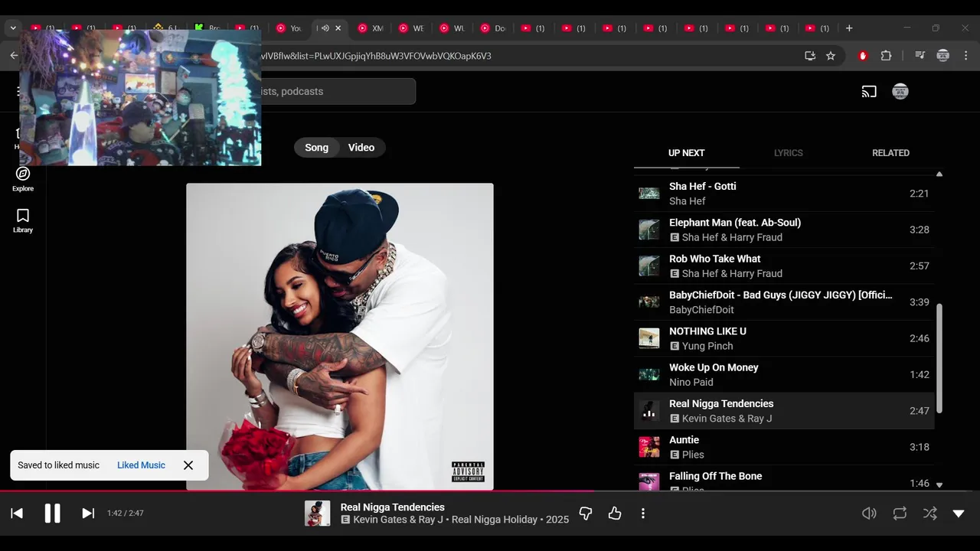Skip to the previous track
The height and width of the screenshot is (551, 980).
tap(17, 514)
